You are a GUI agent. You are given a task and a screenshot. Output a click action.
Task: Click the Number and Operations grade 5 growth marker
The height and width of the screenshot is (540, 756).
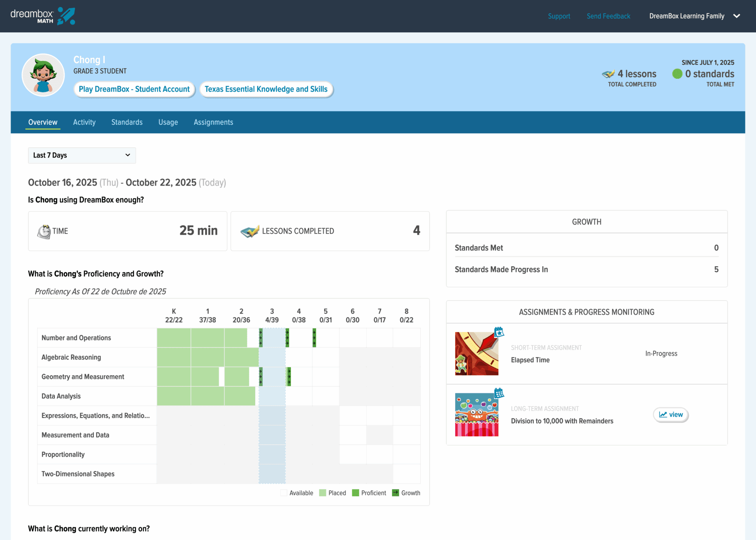coord(314,338)
